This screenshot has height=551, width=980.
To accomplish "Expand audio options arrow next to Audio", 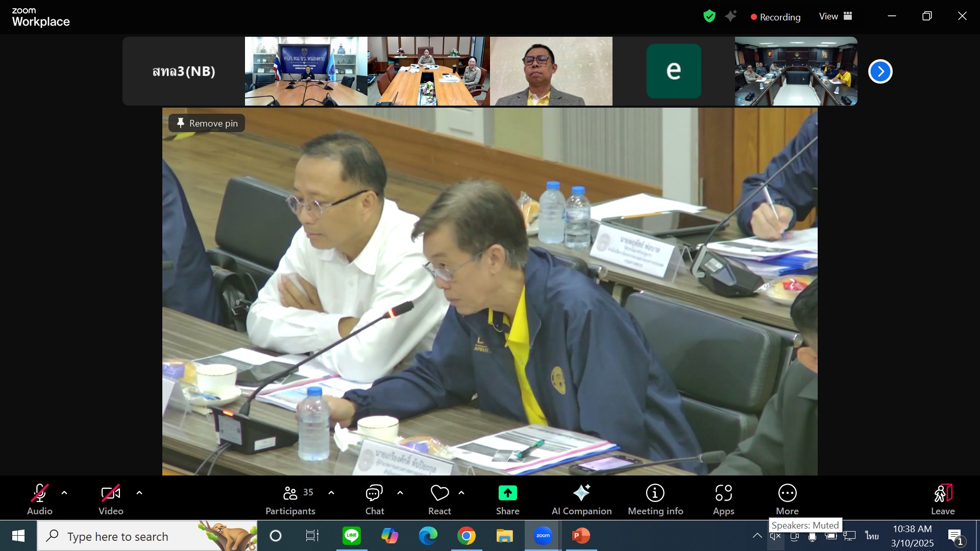I will pos(64,493).
